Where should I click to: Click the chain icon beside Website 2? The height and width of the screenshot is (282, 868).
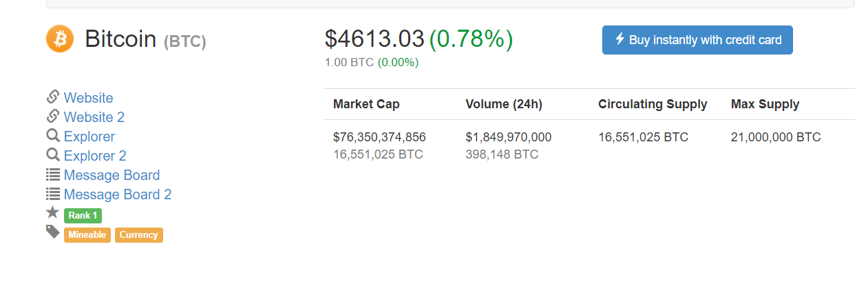(x=53, y=117)
